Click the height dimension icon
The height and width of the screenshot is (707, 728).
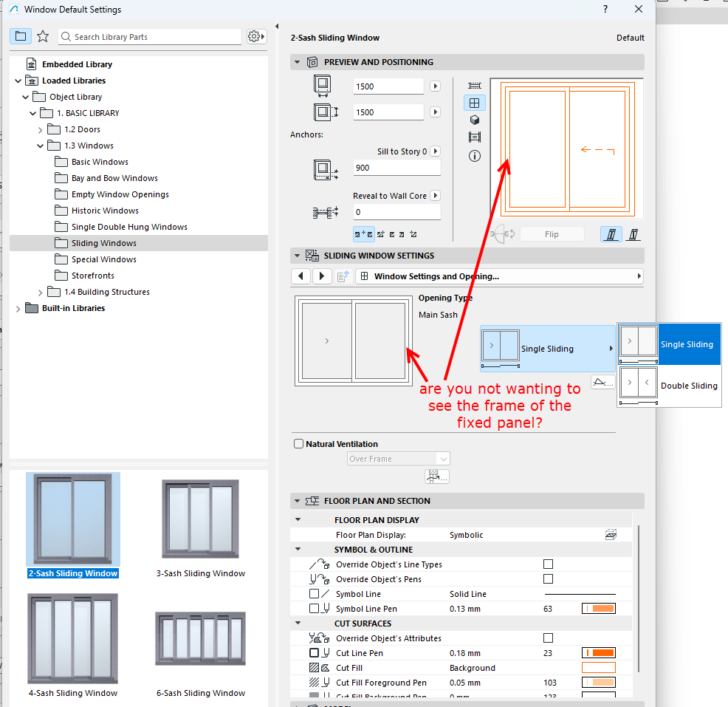[326, 112]
